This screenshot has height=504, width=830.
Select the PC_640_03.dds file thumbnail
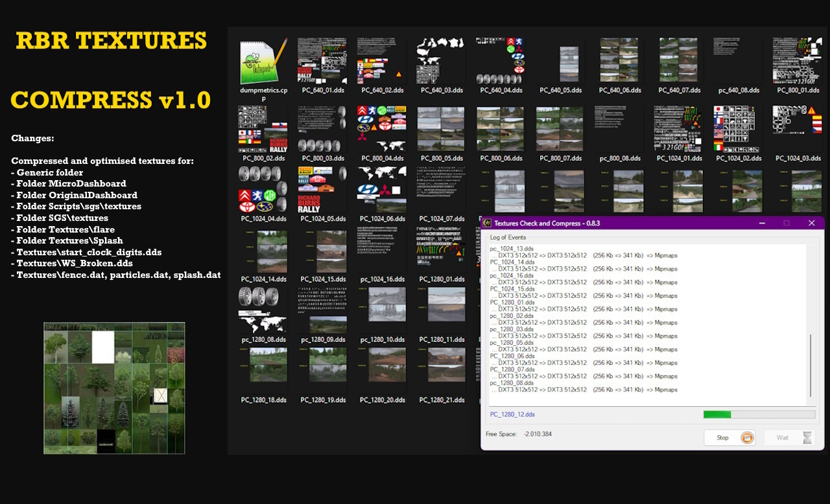click(441, 61)
